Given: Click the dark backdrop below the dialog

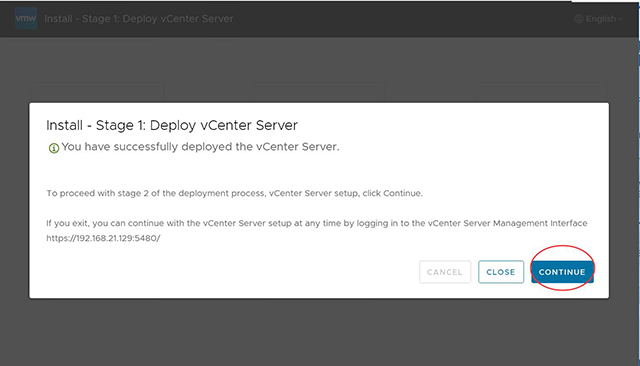Looking at the screenshot, I should coord(319,333).
